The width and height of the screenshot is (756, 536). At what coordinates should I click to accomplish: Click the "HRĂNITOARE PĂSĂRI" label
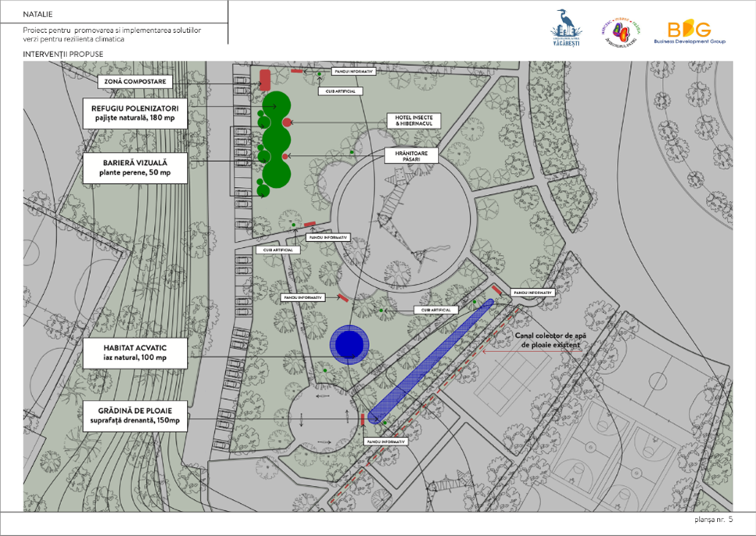[x=411, y=156]
